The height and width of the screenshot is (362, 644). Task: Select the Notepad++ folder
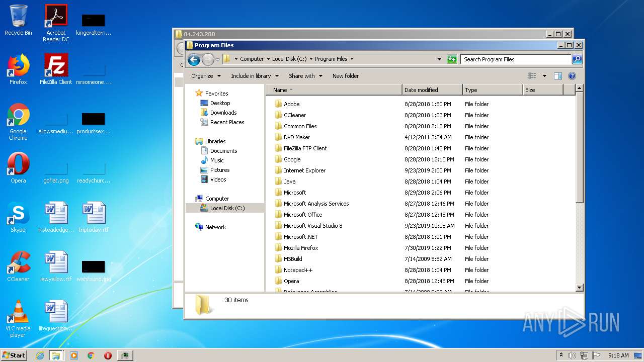point(298,270)
